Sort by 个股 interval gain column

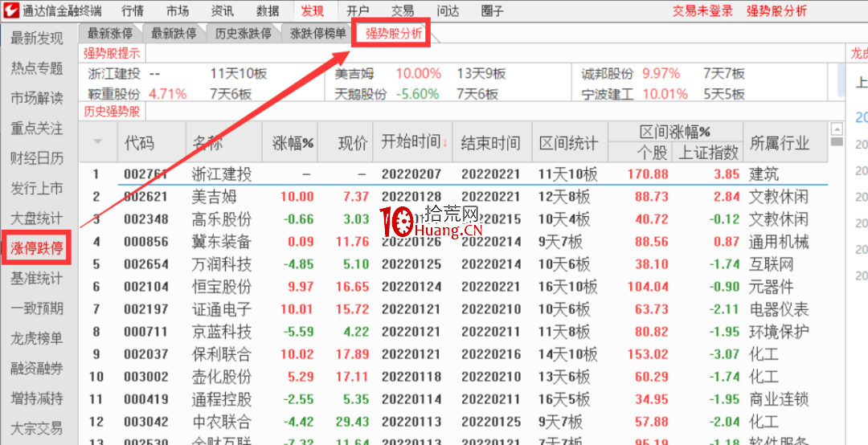[640, 152]
